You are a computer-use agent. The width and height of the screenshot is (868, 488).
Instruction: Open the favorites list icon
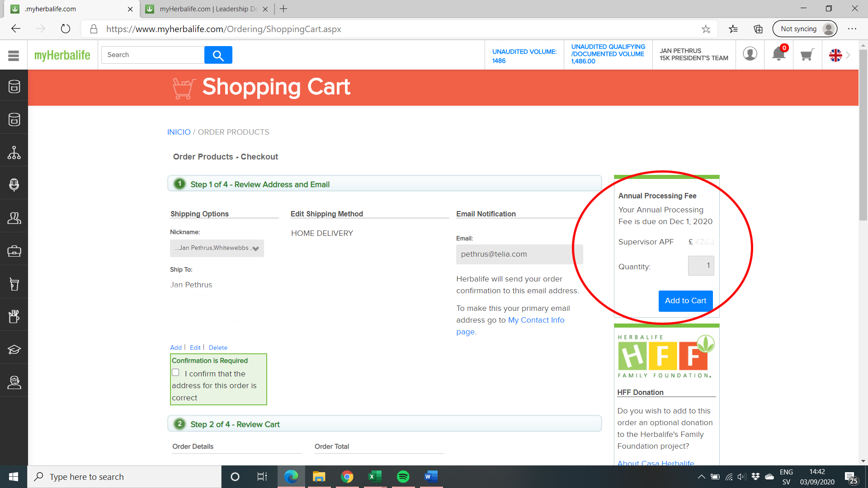coord(733,29)
